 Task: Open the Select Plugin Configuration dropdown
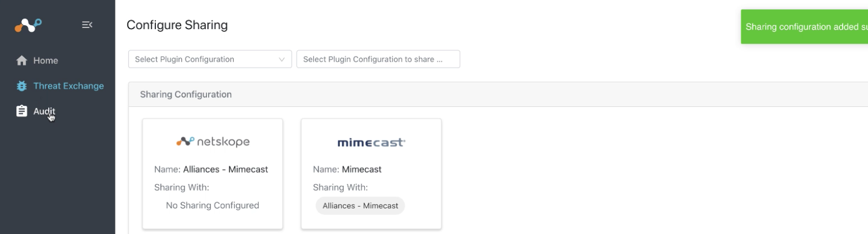(202, 59)
